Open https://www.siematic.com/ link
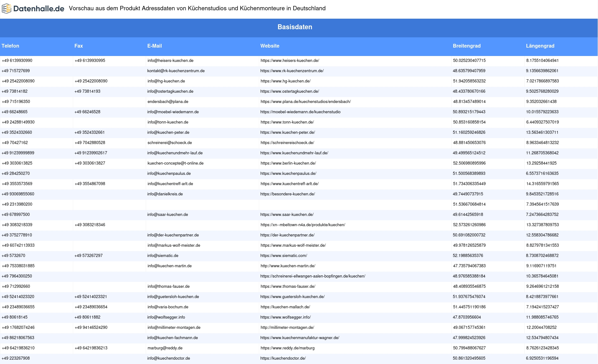The image size is (598, 364). point(284,256)
